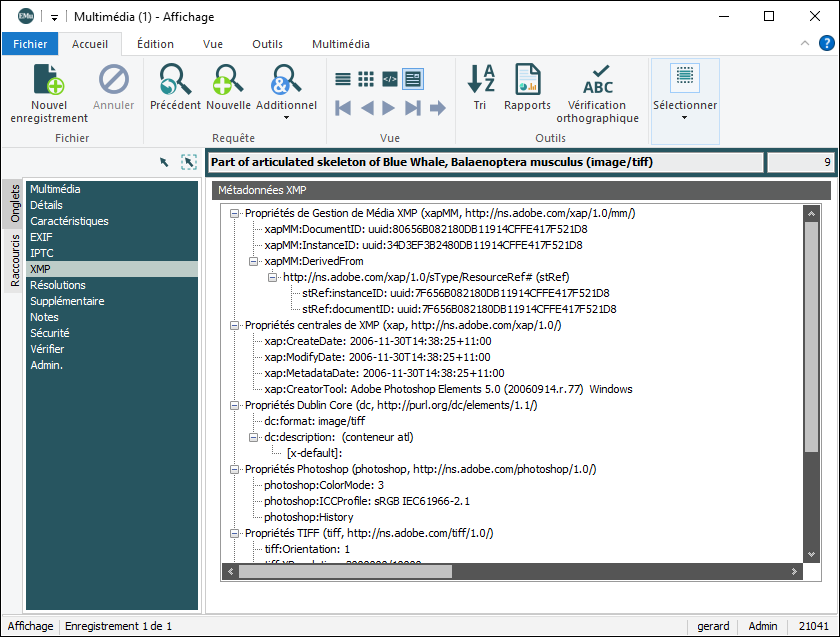Collapse Propriétés Dublin Core node

(234, 405)
